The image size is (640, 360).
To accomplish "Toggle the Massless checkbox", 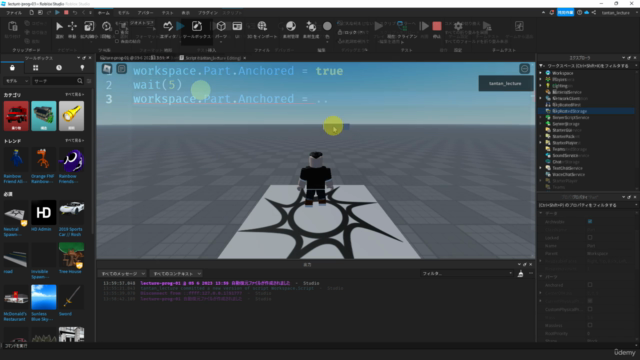I will (x=590, y=325).
